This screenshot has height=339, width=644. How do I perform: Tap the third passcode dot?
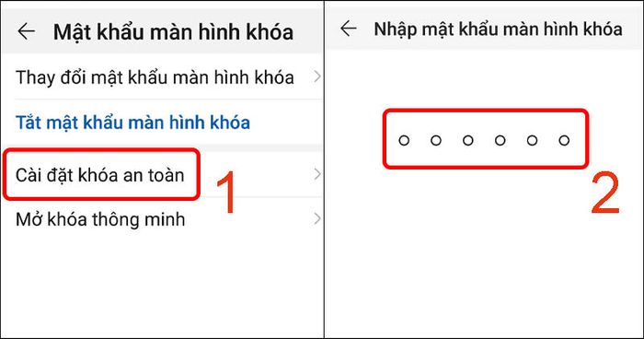coord(468,141)
